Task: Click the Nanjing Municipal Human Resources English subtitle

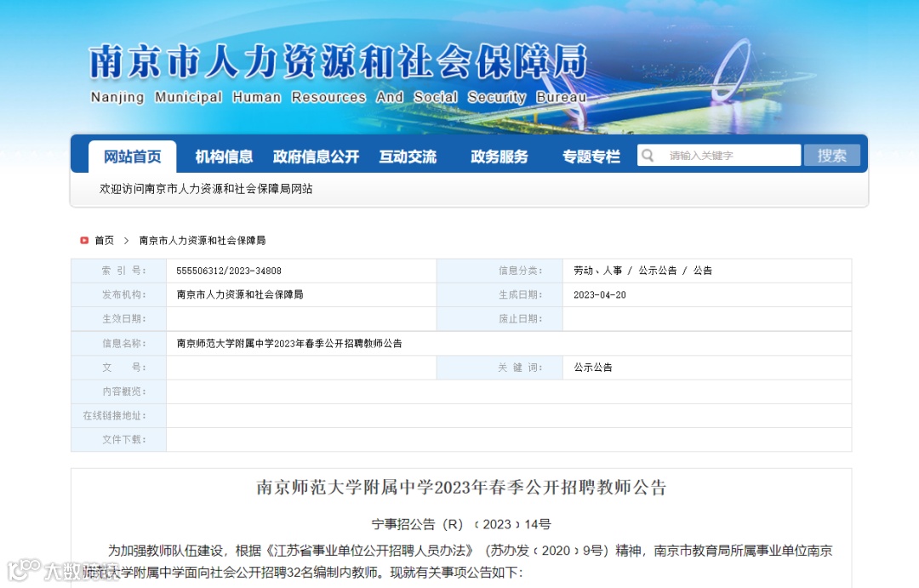Action: click(338, 97)
